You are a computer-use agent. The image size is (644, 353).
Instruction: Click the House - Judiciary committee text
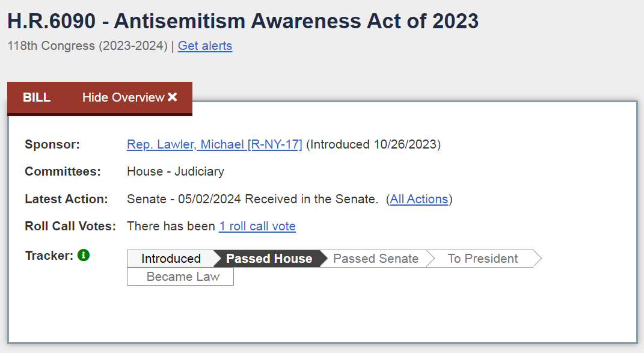[x=176, y=171]
